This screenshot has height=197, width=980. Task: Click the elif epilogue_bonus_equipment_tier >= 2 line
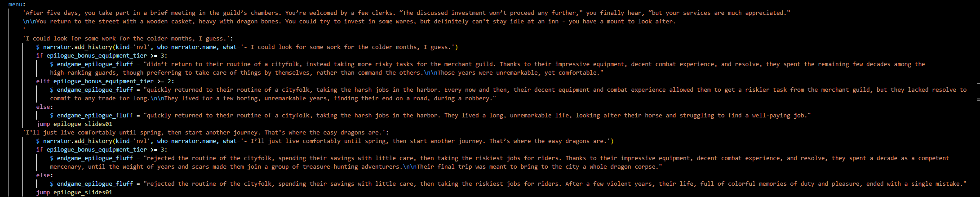[105, 81]
